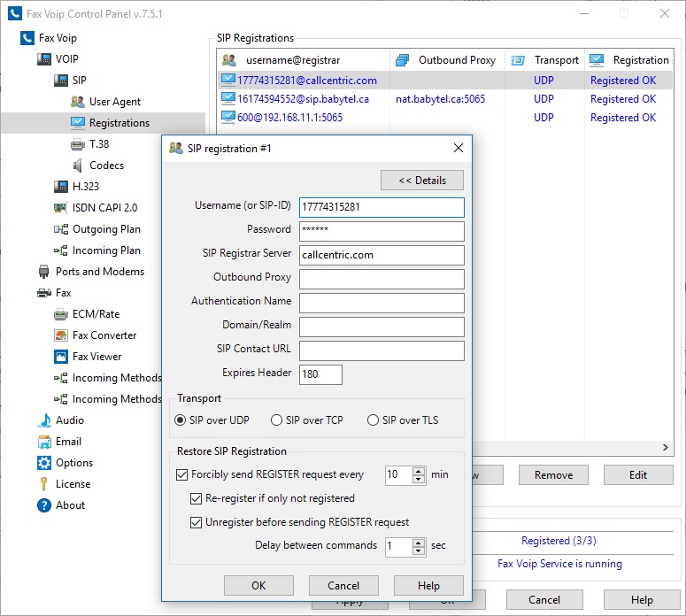Viewport: 686px width, 616px height.
Task: Click the Audio music note icon
Action: point(44,420)
